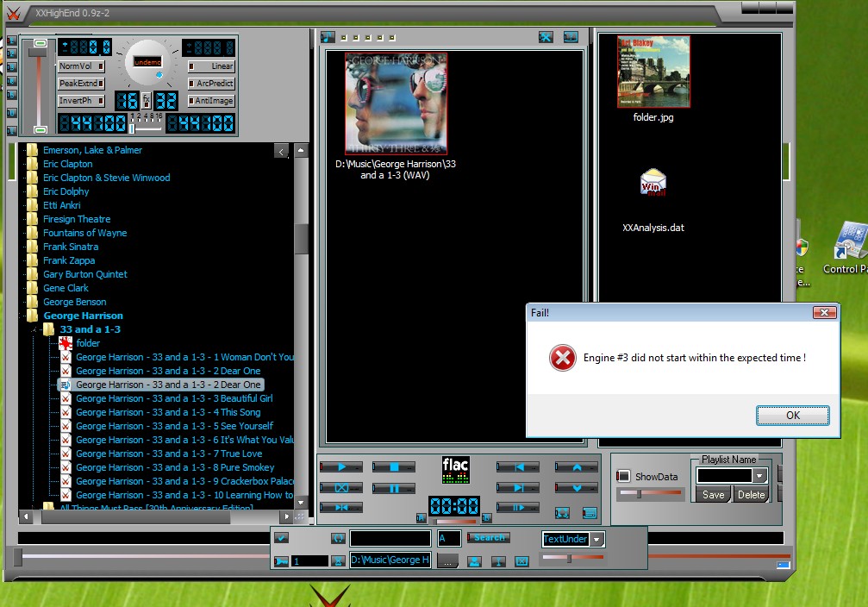This screenshot has width=868, height=607.
Task: Click the music note icon above cover pane
Action: click(328, 37)
